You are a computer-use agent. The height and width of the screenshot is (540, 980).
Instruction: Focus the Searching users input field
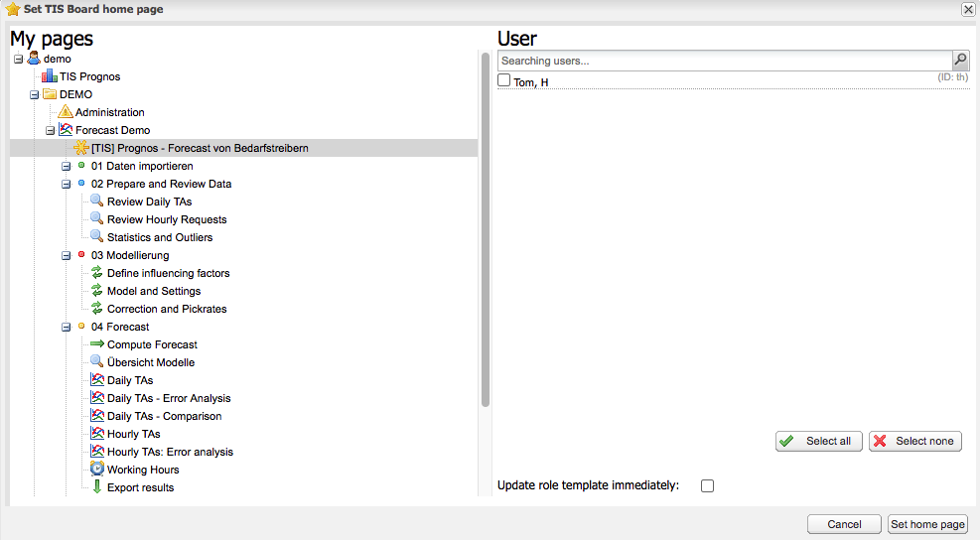pyautogui.click(x=725, y=61)
